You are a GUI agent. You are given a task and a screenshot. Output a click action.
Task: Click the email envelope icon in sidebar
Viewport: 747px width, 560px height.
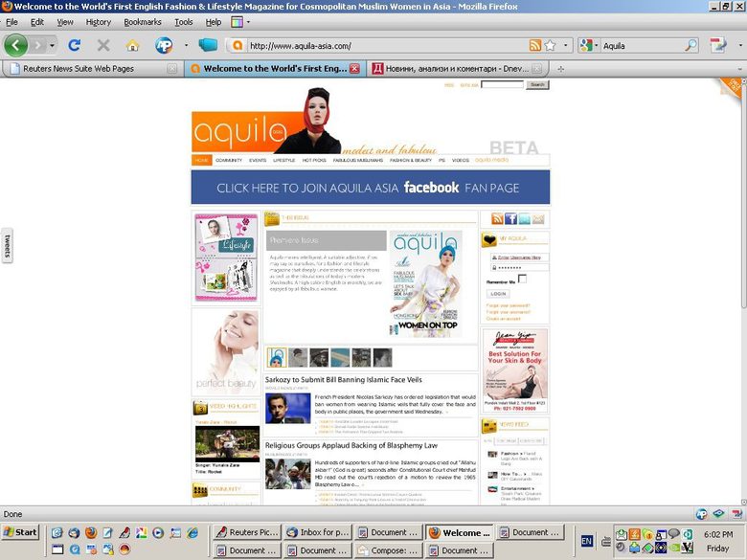tap(538, 218)
